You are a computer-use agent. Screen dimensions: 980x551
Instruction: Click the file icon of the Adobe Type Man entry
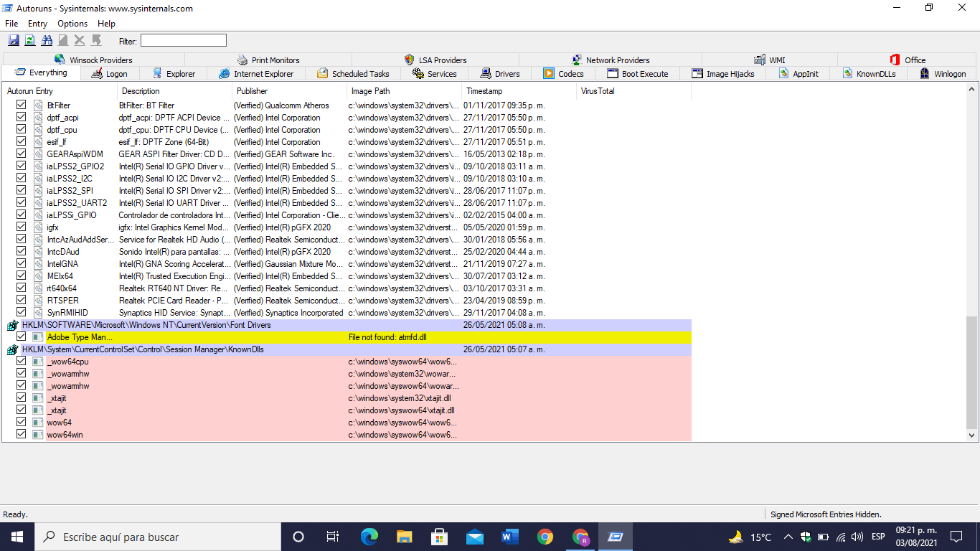pyautogui.click(x=38, y=337)
